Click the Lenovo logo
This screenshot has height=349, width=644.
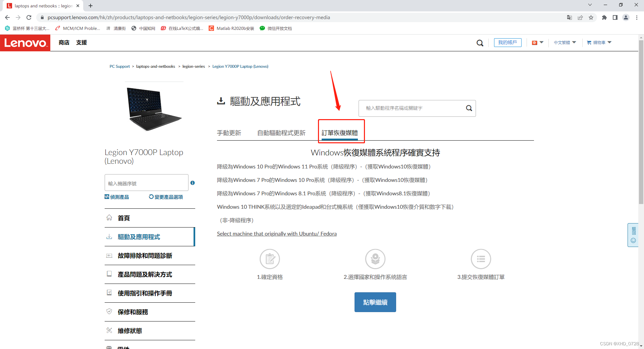tap(25, 43)
